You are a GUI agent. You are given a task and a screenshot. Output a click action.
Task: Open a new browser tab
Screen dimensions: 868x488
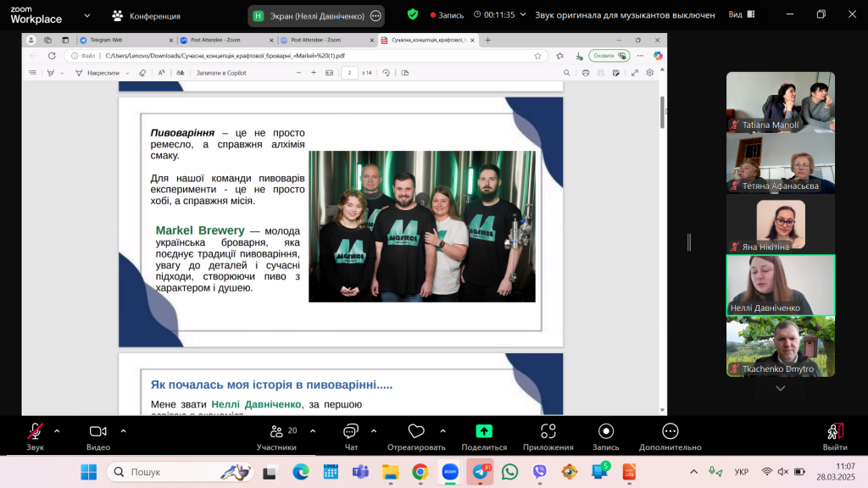[x=487, y=40]
